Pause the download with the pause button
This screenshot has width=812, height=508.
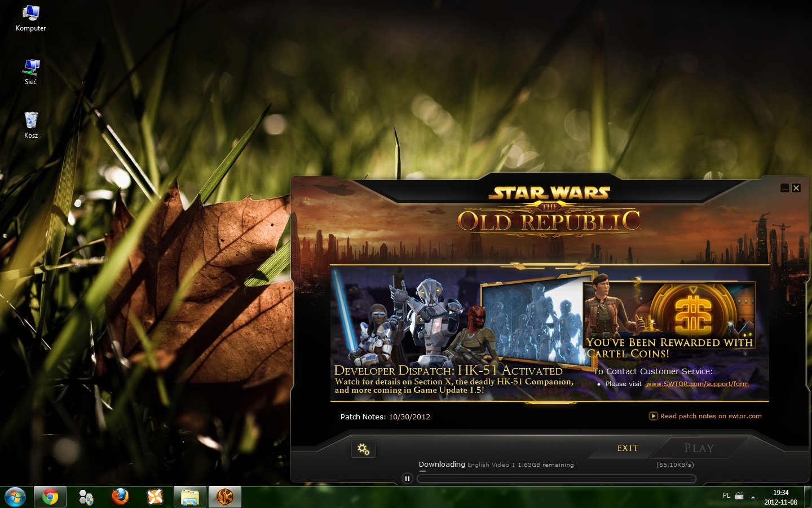(x=407, y=479)
